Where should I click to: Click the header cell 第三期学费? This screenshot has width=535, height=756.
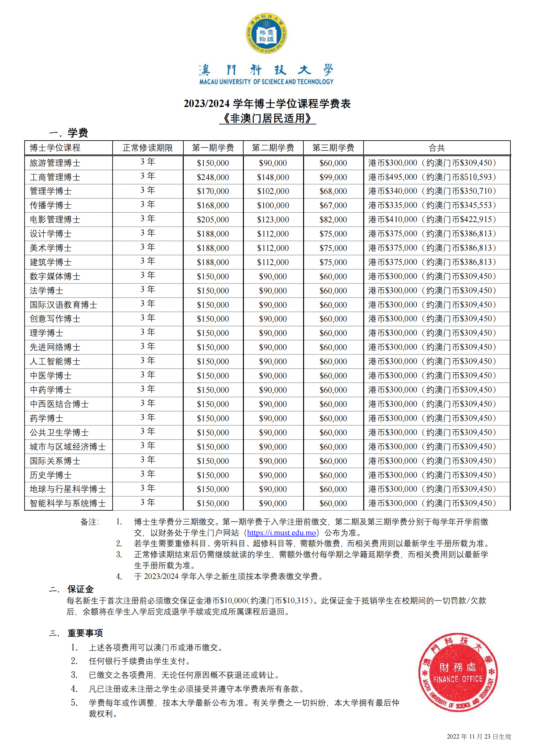(333, 148)
